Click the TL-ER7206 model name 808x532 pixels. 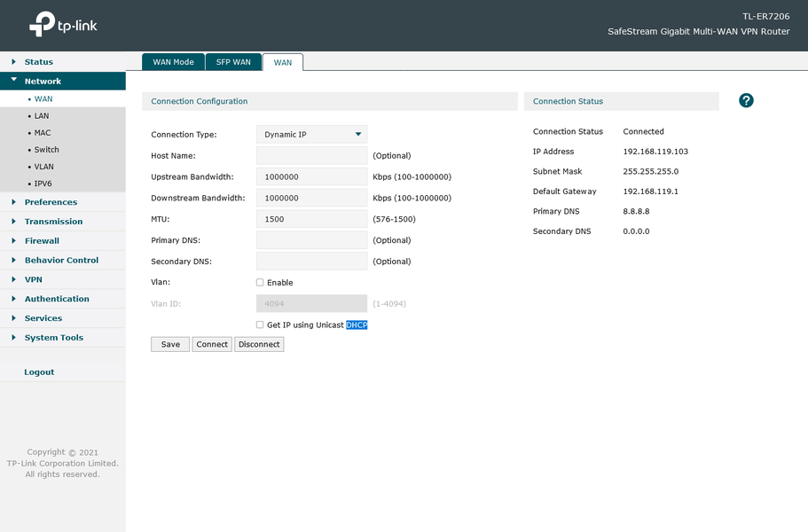(765, 17)
